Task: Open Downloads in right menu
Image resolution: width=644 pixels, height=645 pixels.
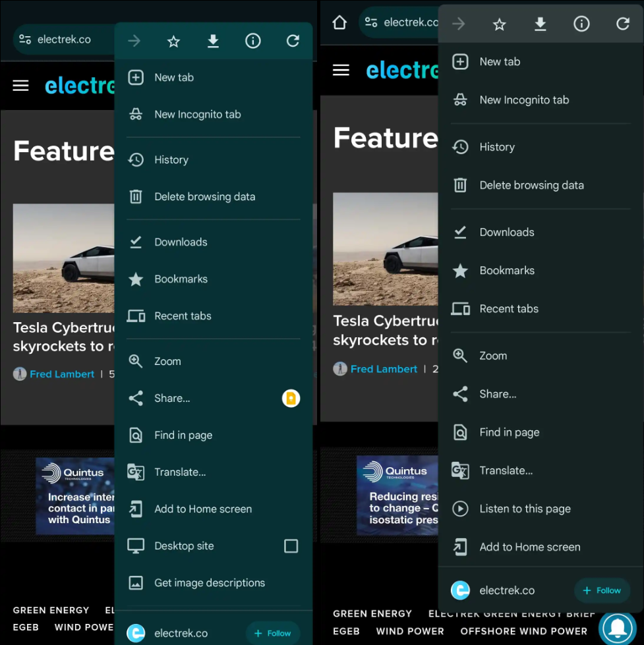Action: pos(541,232)
